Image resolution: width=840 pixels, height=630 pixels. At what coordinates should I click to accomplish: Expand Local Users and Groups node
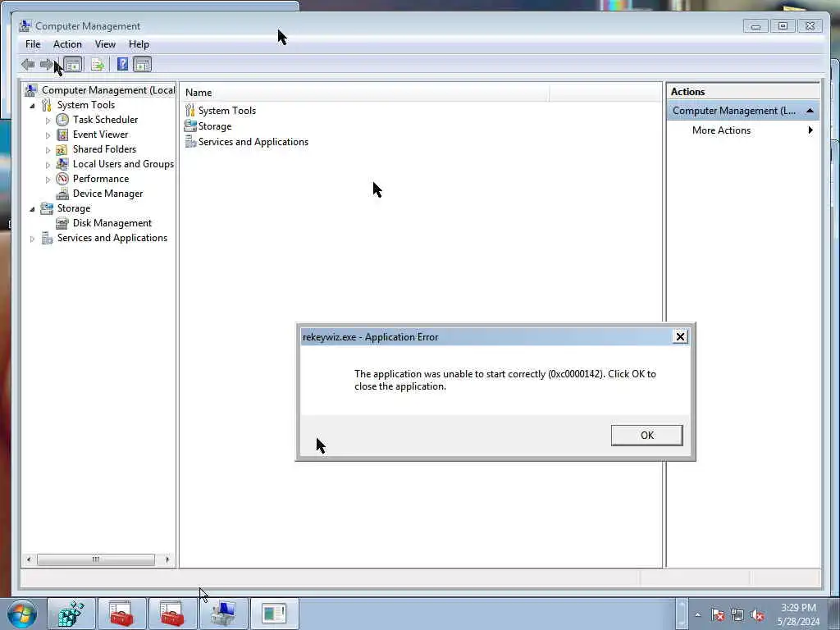click(48, 165)
